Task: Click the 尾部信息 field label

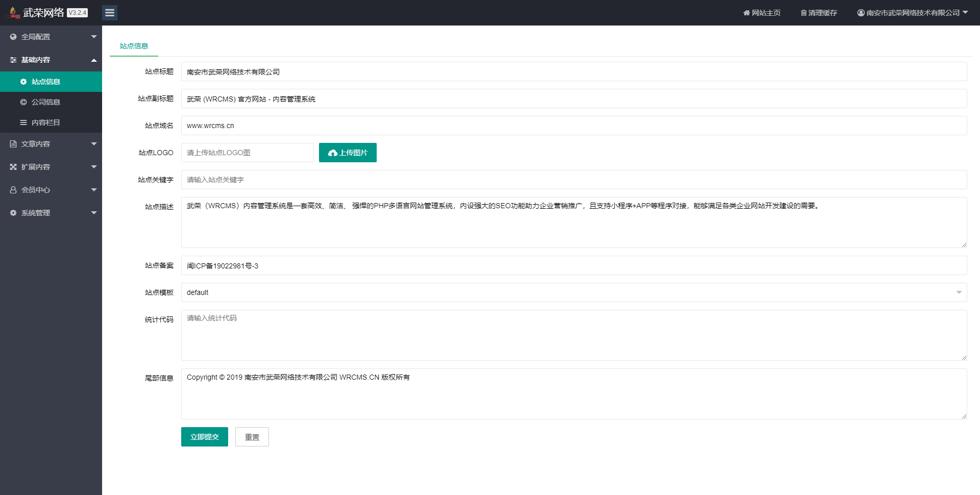Action: pos(159,378)
